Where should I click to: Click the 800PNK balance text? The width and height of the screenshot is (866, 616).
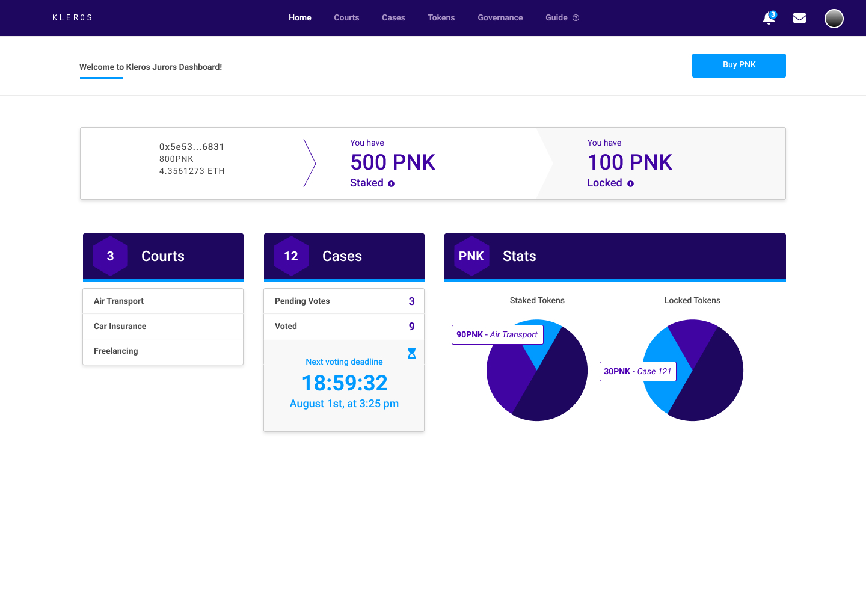click(176, 159)
